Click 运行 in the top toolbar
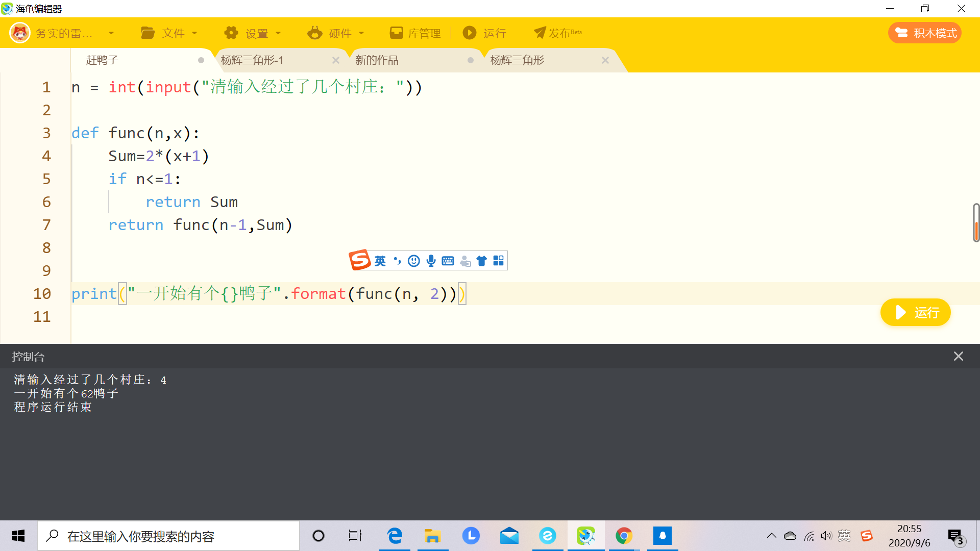 (x=484, y=33)
